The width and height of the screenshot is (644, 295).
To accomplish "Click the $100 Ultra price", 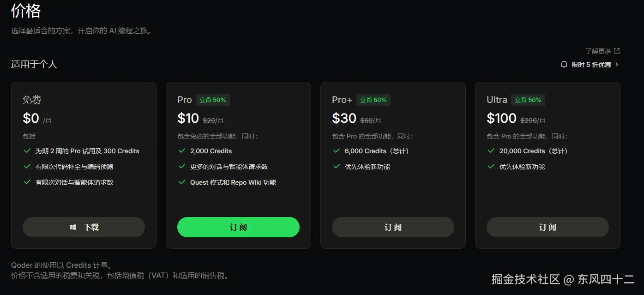I will pos(501,119).
